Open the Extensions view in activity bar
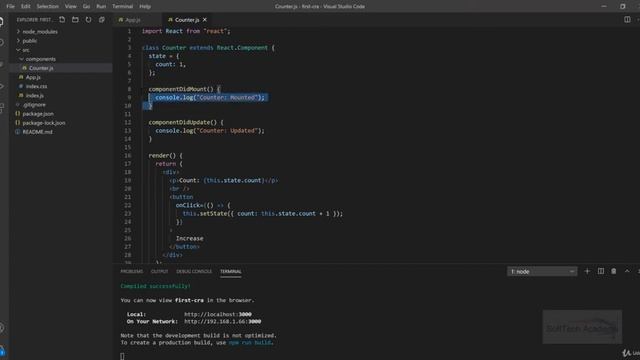Image resolution: width=640 pixels, height=360 pixels. (2, 108)
